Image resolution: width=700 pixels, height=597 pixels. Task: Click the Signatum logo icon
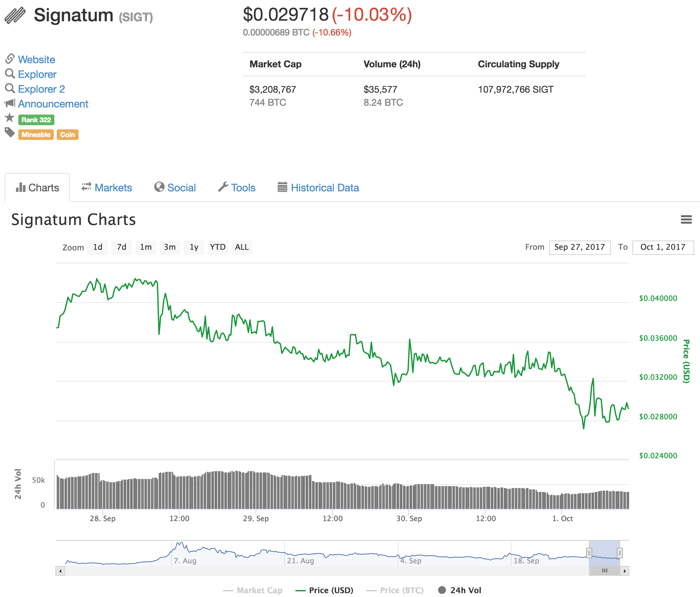pyautogui.click(x=15, y=16)
